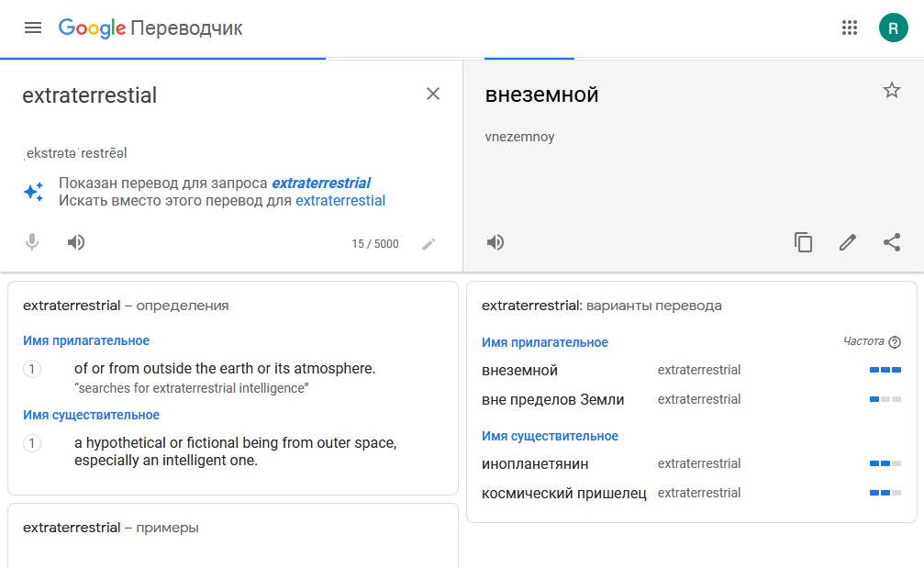Open handwriting input pencil near character count
This screenshot has height=568, width=924.
(429, 244)
